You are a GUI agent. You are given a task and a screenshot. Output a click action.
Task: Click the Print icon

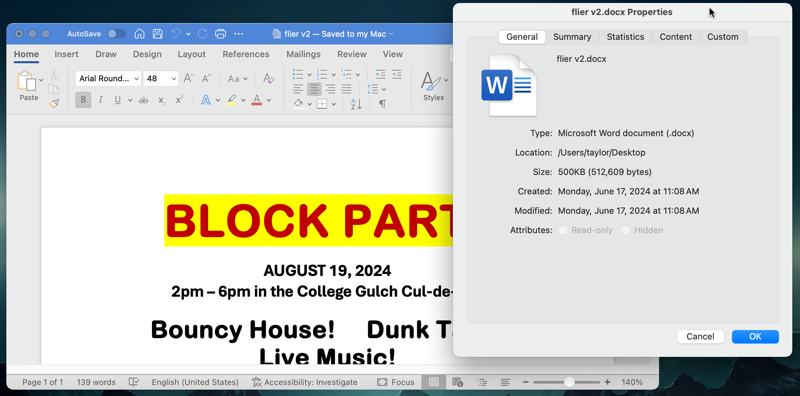220,34
